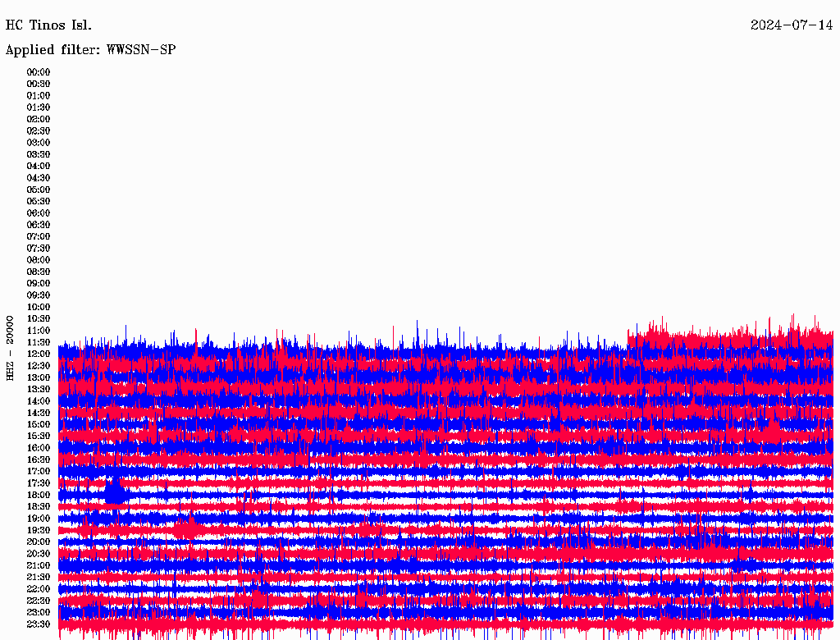This screenshot has height=640, width=840.
Task: Click the blue seismic burst near 18:00
Action: pyautogui.click(x=115, y=492)
